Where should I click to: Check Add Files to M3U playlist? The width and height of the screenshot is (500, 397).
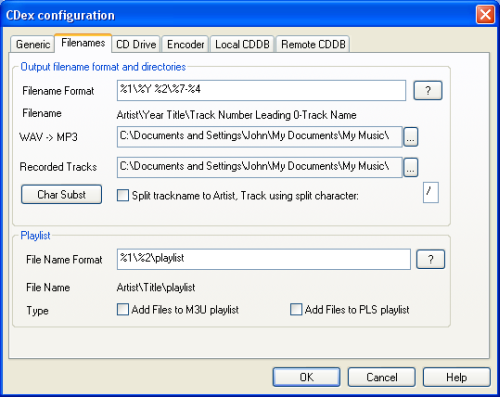[123, 309]
